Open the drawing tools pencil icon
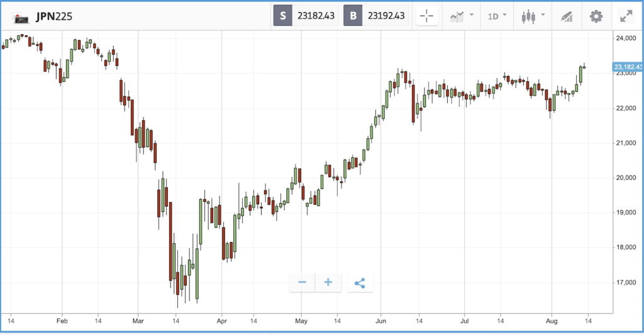The width and height of the screenshot is (644, 335). pyautogui.click(x=567, y=16)
